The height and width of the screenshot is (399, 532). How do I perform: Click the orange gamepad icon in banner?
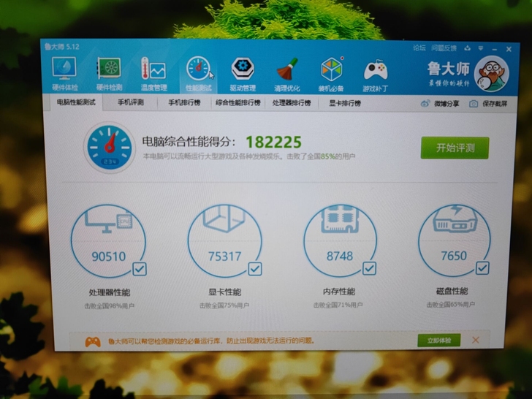92,341
